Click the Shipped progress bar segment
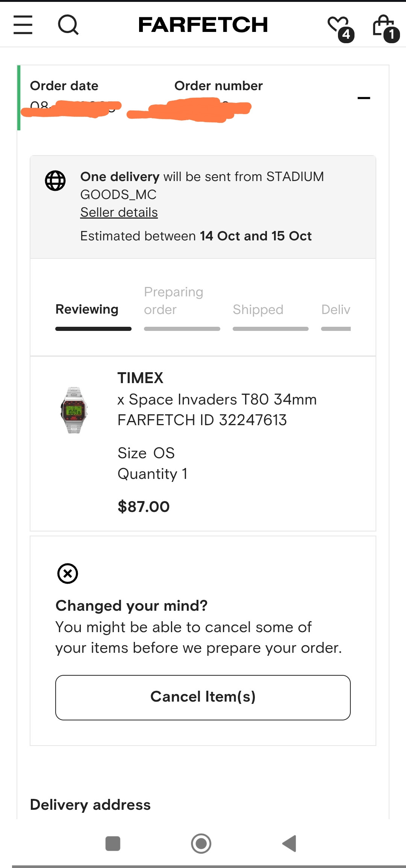Screen dimensions: 406x868 271,329
